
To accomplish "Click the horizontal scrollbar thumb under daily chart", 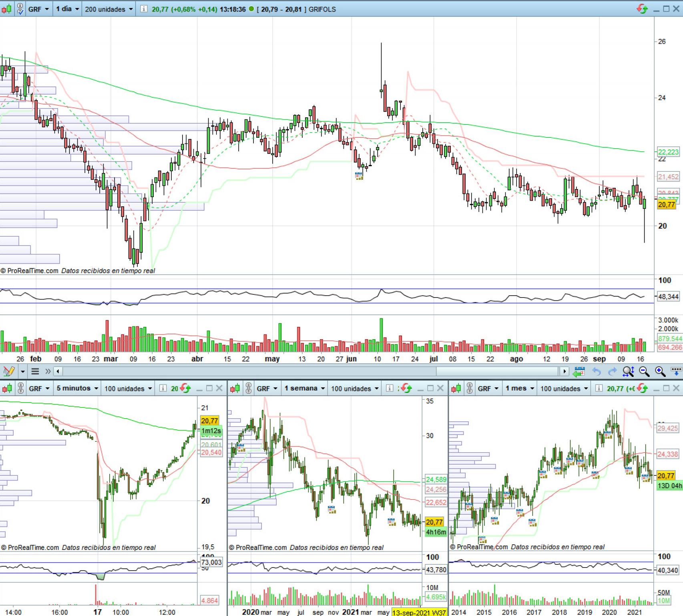I will (x=496, y=371).
